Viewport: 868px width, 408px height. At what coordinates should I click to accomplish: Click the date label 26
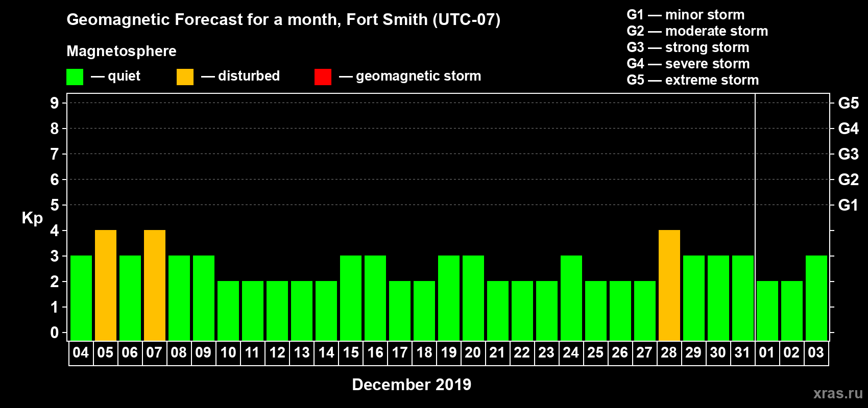coord(620,352)
